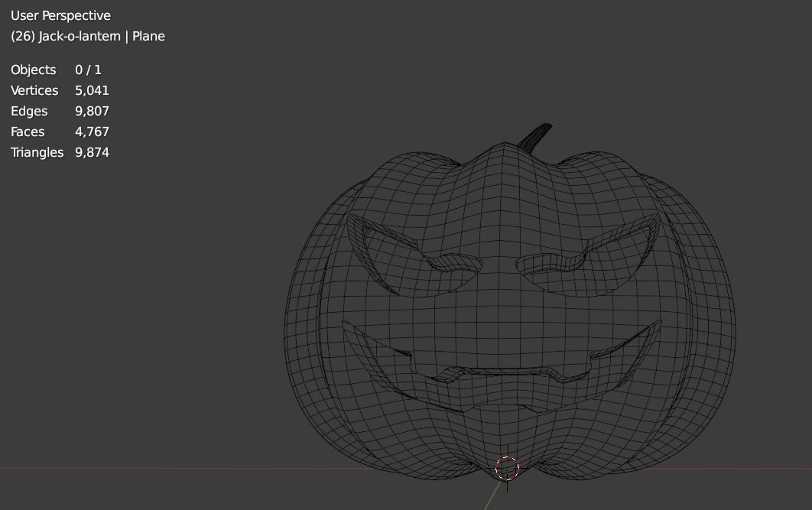
Task: Click the "User Perspective" view label
Action: click(60, 15)
